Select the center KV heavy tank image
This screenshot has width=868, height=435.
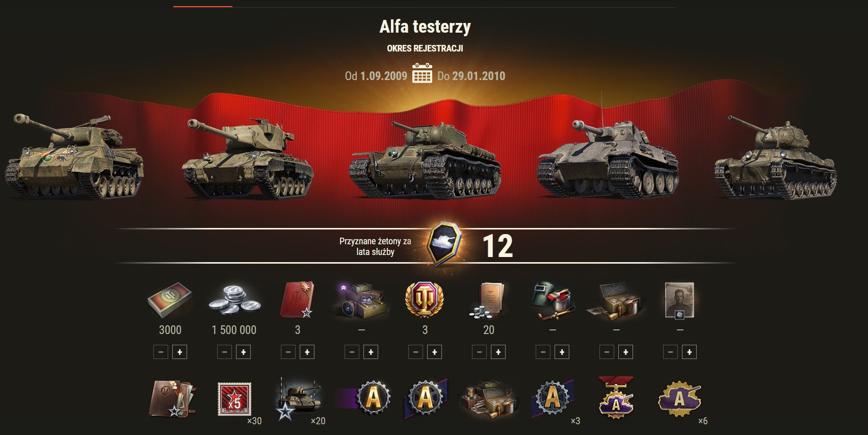[425, 160]
